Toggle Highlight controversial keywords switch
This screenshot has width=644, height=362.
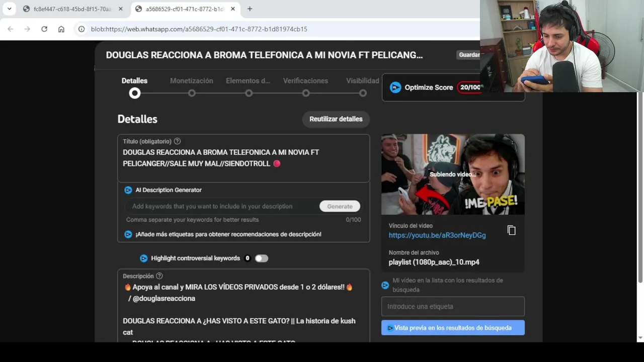point(261,258)
